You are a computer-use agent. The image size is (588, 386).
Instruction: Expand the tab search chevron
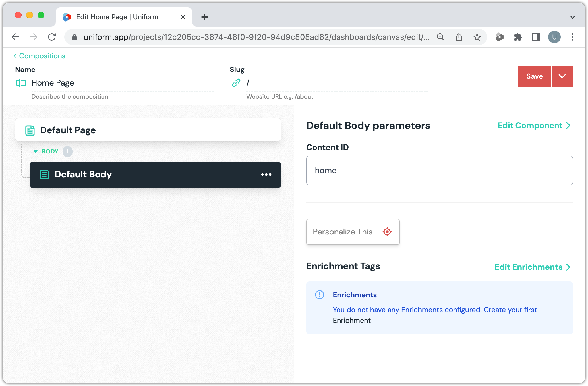[x=572, y=17]
